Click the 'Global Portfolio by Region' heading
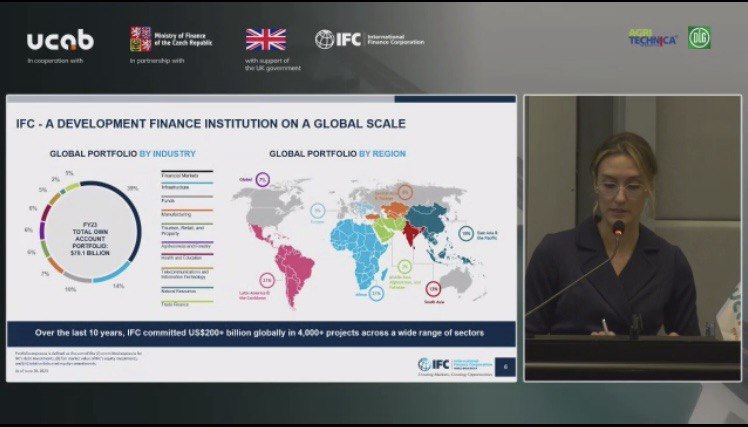The height and width of the screenshot is (427, 748). coord(337,154)
